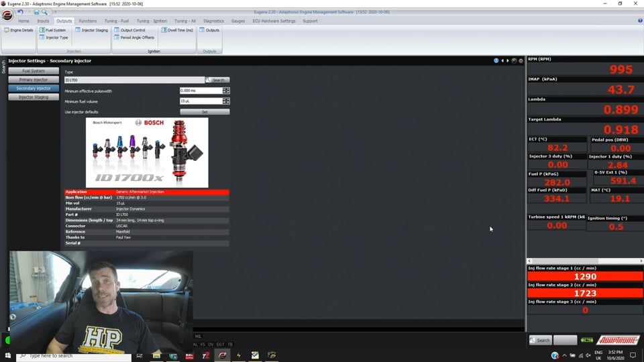The width and height of the screenshot is (644, 362).
Task: Select the Primary injector side button
Action: 34,80
